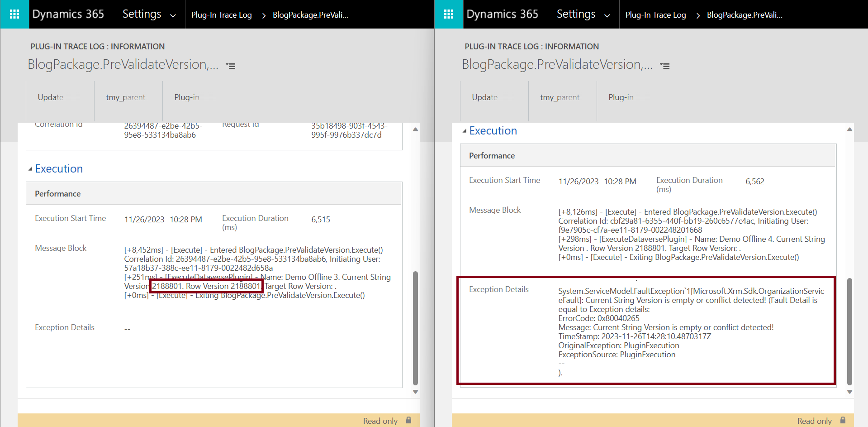
Task: Go to Plug-In Trace Log breadcrumb, left window
Action: [222, 15]
